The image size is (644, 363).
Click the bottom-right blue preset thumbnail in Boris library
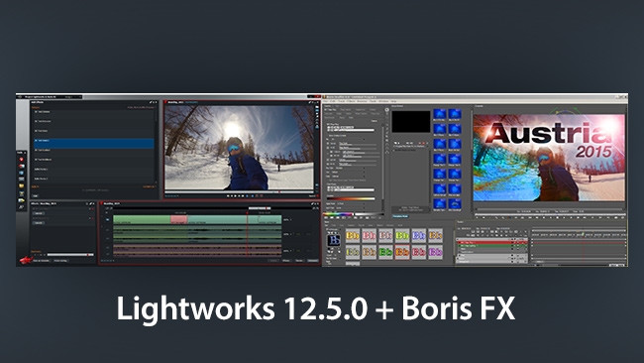pos(454,204)
